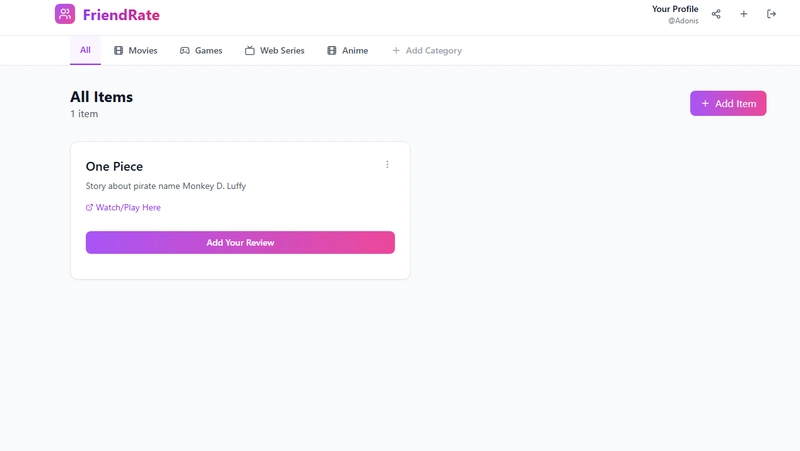
Task: Click the 1 item count text
Action: [84, 114]
